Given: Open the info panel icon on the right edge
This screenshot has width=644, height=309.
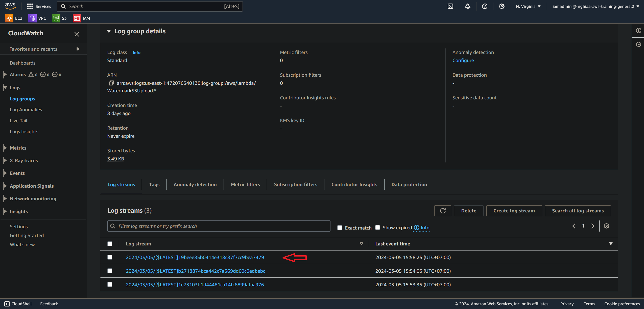Looking at the screenshot, I should pos(638,31).
